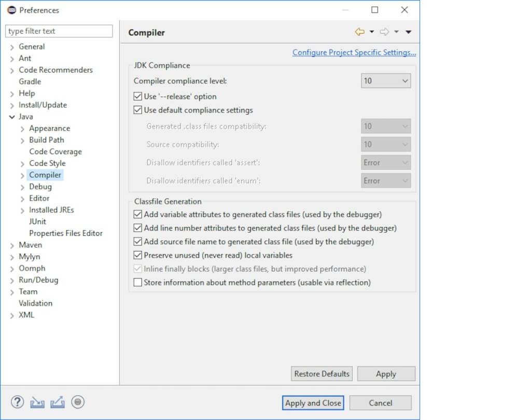Click in the type filter text field
Viewport: 531px width, 420px height.
tap(59, 31)
